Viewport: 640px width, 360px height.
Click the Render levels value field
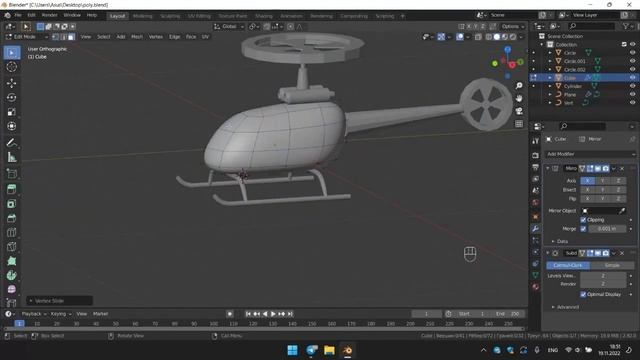coord(603,284)
